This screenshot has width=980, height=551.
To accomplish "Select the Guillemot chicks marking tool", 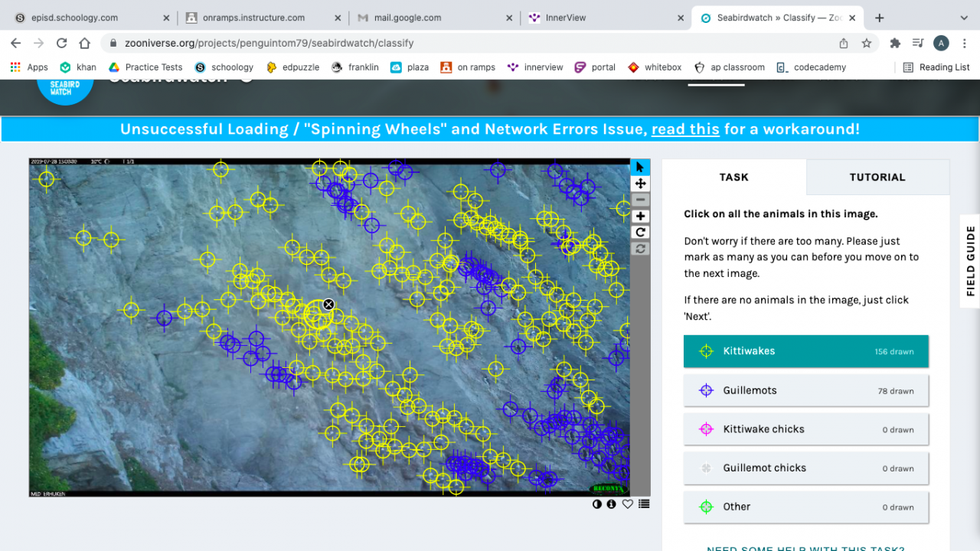I will [806, 468].
